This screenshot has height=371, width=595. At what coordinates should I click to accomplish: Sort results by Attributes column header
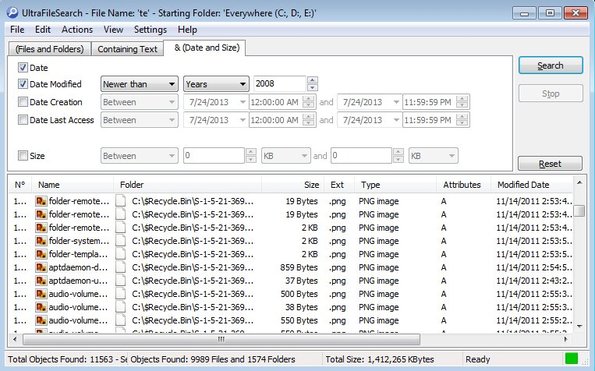(x=464, y=185)
